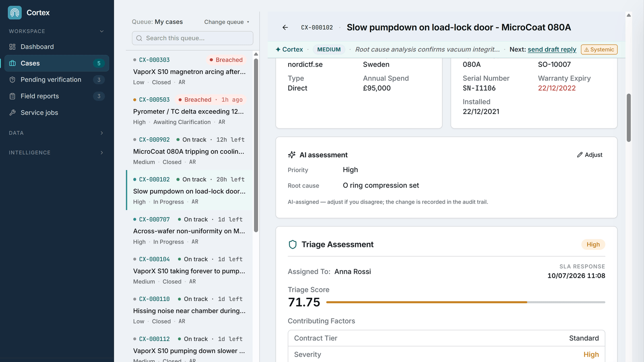
Task: Click the Pending verification count badge
Action: pyautogui.click(x=99, y=80)
